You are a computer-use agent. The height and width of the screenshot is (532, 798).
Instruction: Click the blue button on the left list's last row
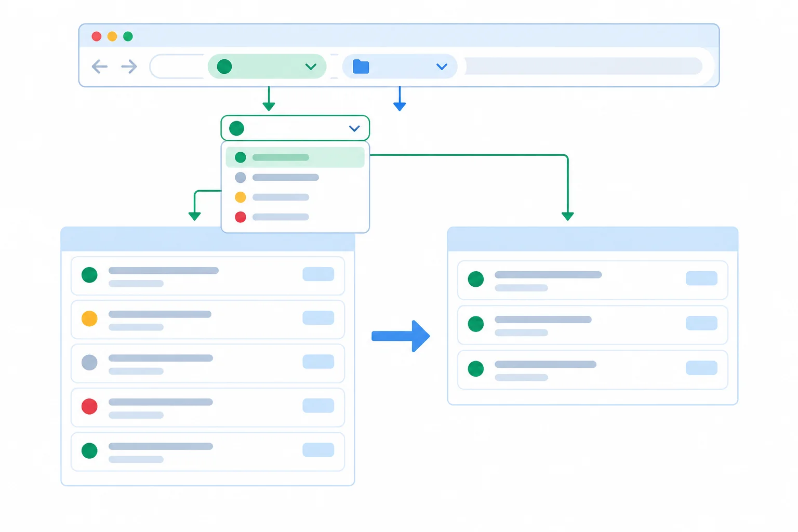pyautogui.click(x=318, y=450)
